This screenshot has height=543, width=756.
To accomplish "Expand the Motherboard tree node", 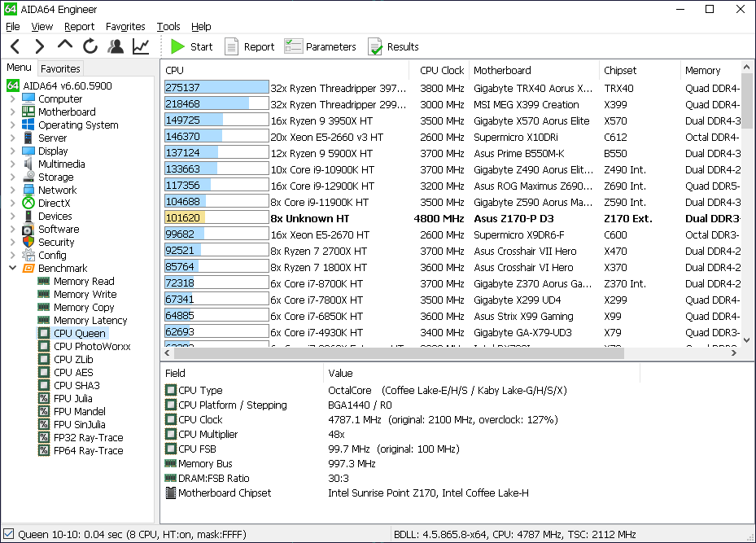I will coord(12,112).
